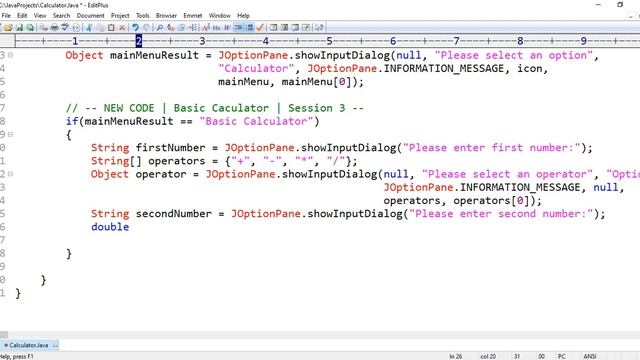
Task: Open the Emmet menu
Action: [x=193, y=16]
